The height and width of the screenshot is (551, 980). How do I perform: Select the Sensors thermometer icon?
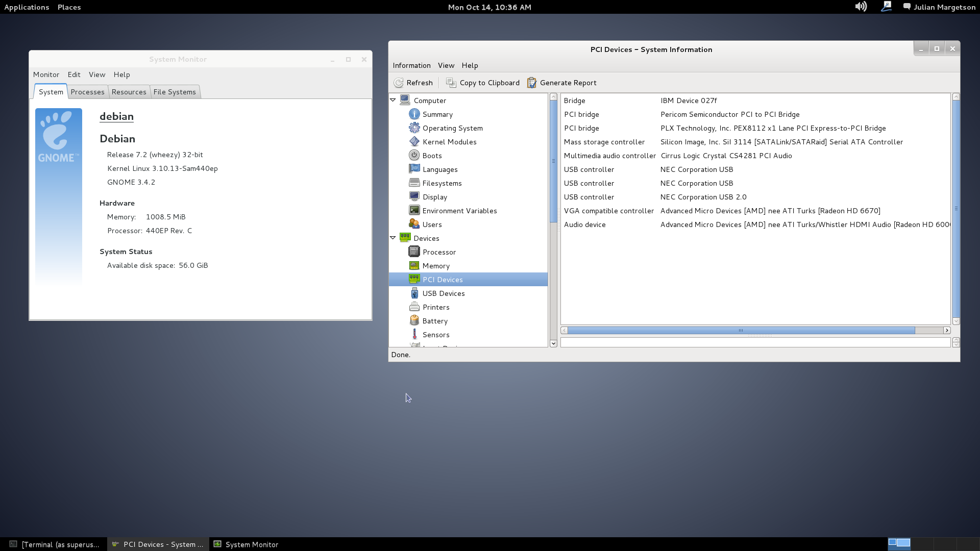414,335
